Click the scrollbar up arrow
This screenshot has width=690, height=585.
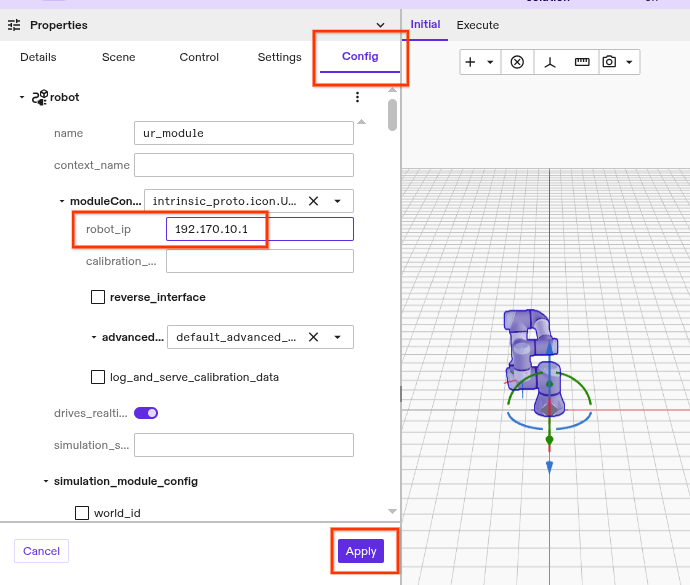393,90
